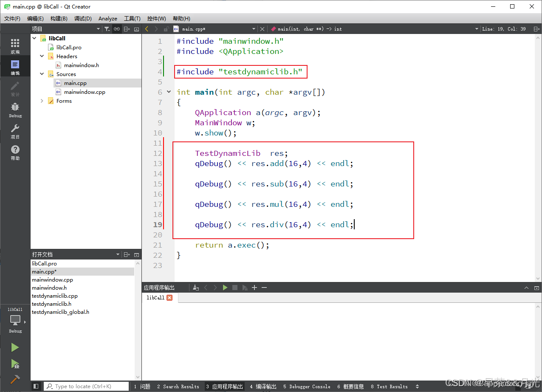Open the Projects (项目) view dropdown
This screenshot has height=392, width=542.
66,29
